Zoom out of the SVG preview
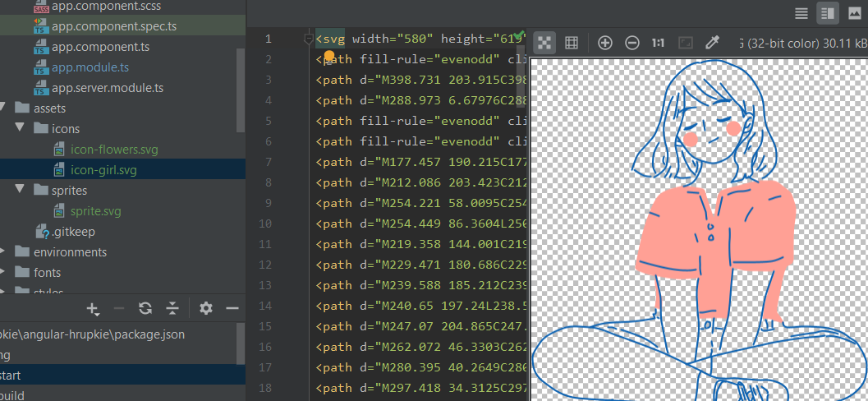The width and height of the screenshot is (868, 401). [x=631, y=43]
